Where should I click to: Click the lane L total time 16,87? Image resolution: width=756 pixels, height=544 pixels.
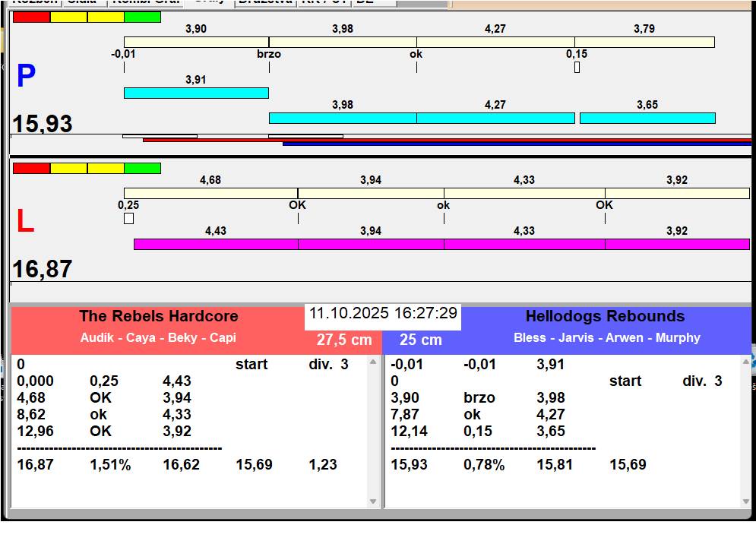(x=43, y=269)
